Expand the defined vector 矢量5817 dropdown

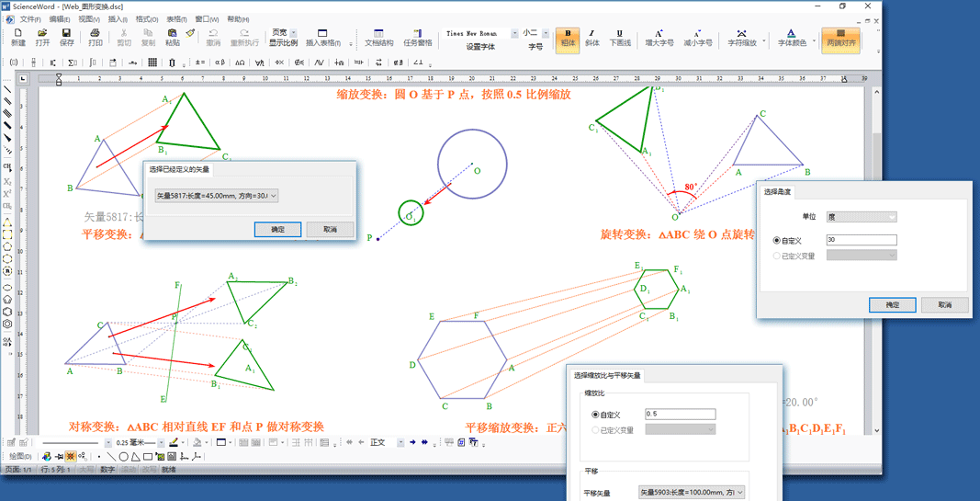coord(273,196)
